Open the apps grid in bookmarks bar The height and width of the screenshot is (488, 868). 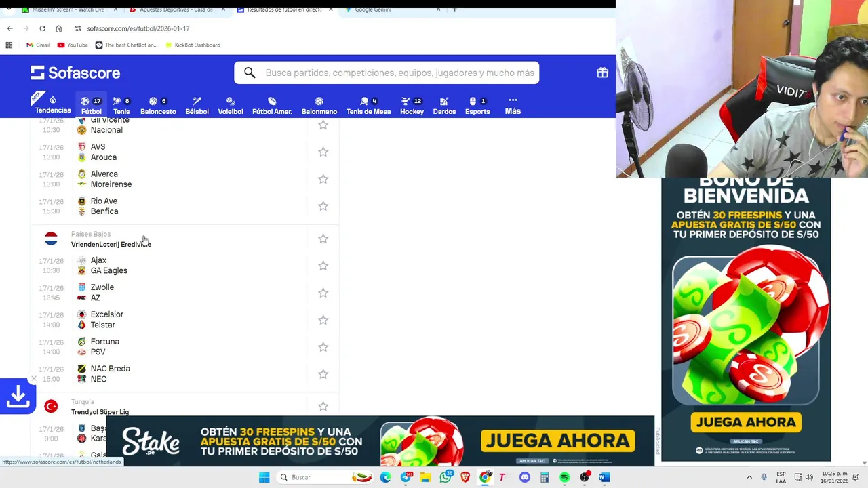tap(9, 45)
